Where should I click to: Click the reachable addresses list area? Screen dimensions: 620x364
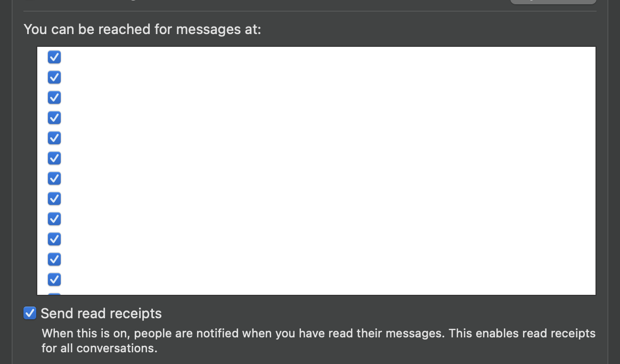tap(315, 170)
